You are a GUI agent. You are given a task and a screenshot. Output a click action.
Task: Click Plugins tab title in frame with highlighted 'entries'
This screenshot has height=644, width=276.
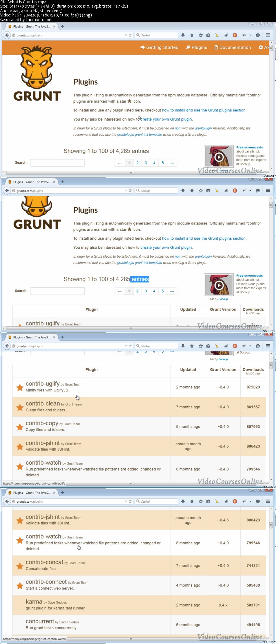pos(32,182)
